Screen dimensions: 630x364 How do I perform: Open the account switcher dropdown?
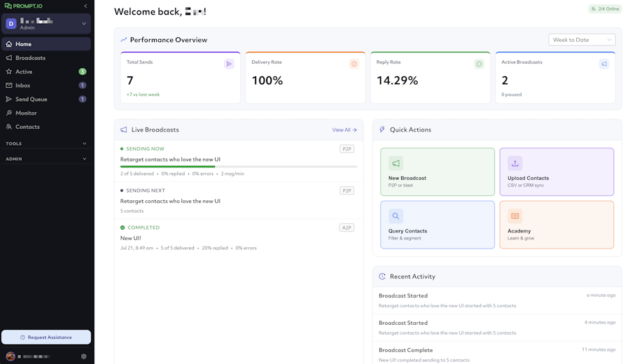(46, 24)
